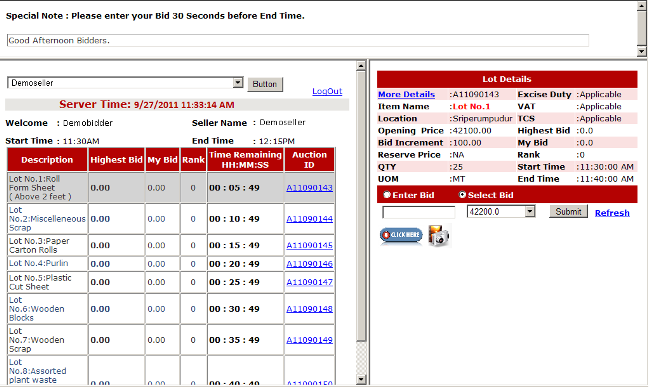The width and height of the screenshot is (650, 387).
Task: Choose the Select Bid radio option
Action: pos(462,195)
